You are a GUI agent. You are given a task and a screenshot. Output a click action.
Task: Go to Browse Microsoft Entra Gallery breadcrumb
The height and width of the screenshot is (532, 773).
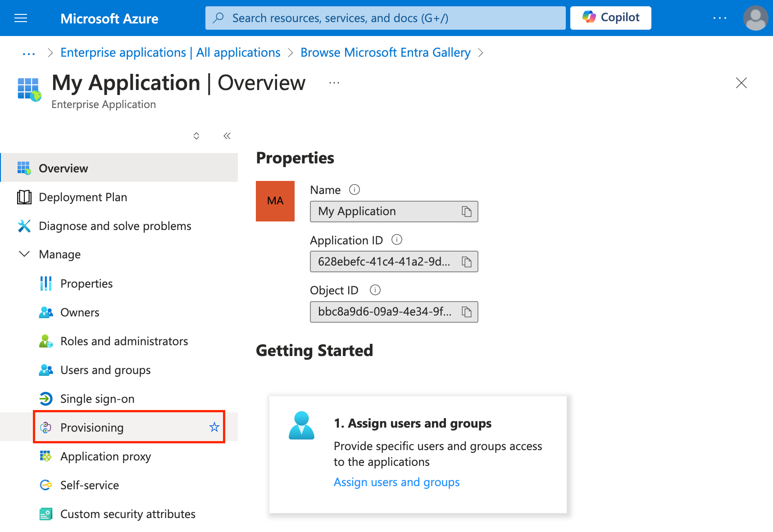point(386,53)
